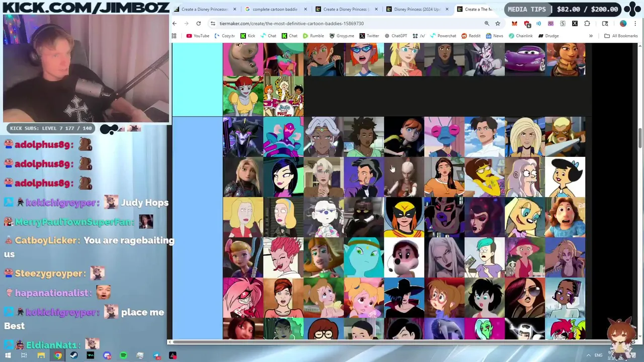Open Discord from the taskbar
Image resolution: width=644 pixels, height=362 pixels.
pos(107,355)
